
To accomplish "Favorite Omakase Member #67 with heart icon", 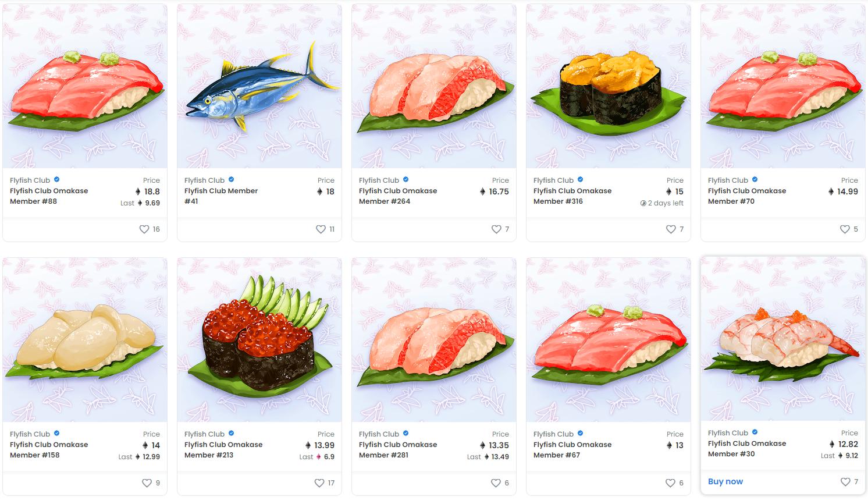I will [x=670, y=483].
